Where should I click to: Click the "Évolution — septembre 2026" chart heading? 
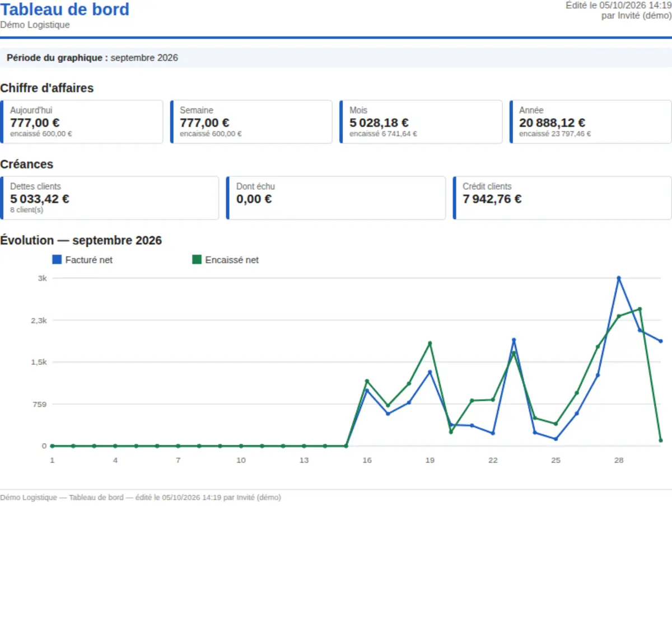click(81, 240)
